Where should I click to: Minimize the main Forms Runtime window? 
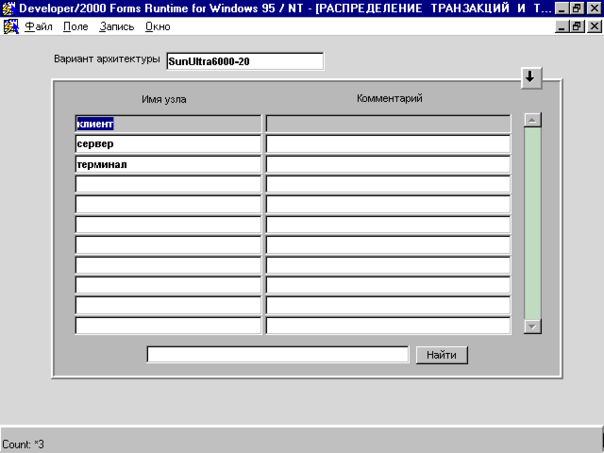pyautogui.click(x=561, y=8)
